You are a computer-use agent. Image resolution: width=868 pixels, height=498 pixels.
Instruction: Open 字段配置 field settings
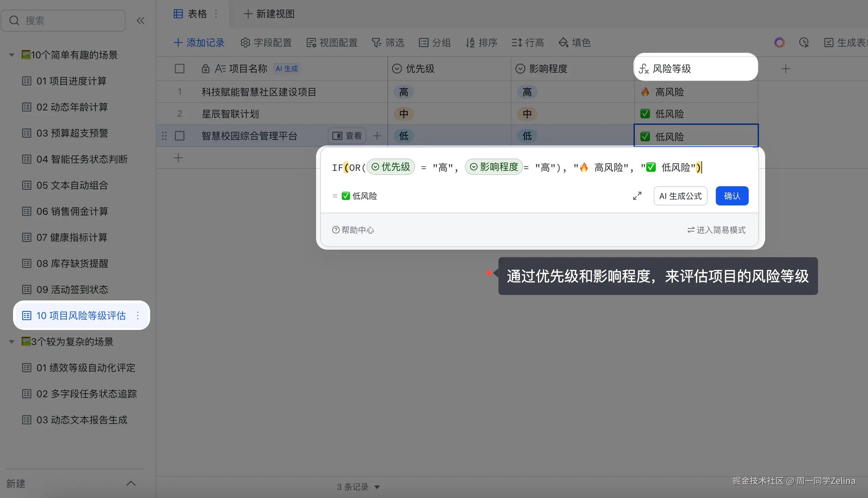point(266,43)
